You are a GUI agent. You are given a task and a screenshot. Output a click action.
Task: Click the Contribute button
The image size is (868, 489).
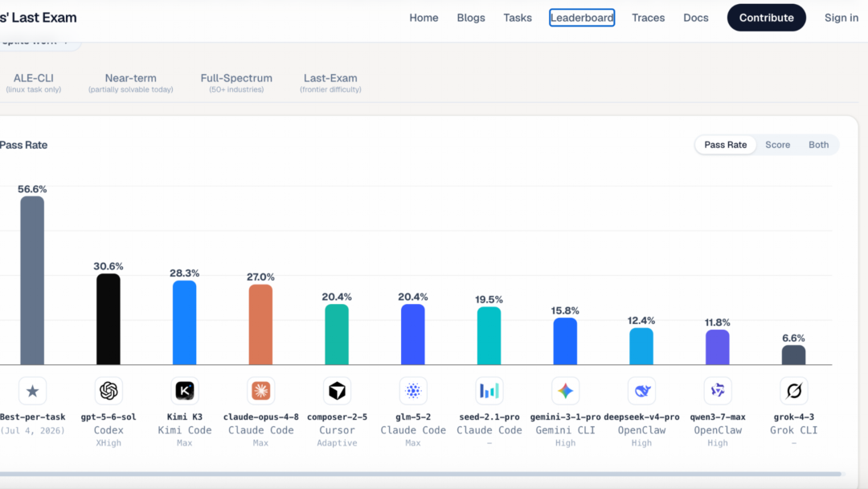pyautogui.click(x=766, y=18)
